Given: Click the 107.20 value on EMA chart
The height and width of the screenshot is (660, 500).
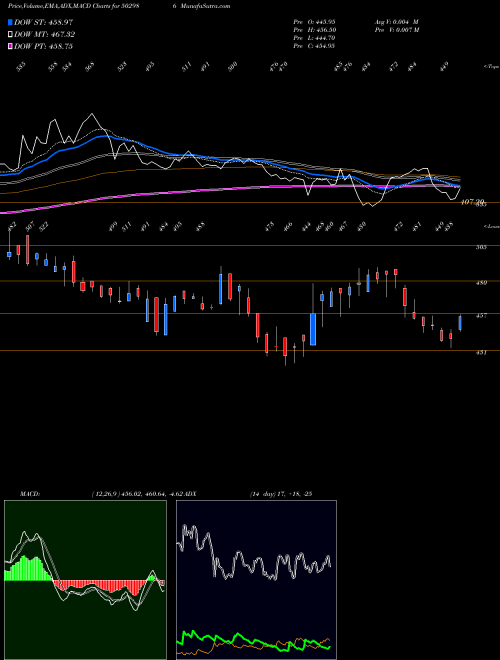Looking at the screenshot, I should (473, 202).
